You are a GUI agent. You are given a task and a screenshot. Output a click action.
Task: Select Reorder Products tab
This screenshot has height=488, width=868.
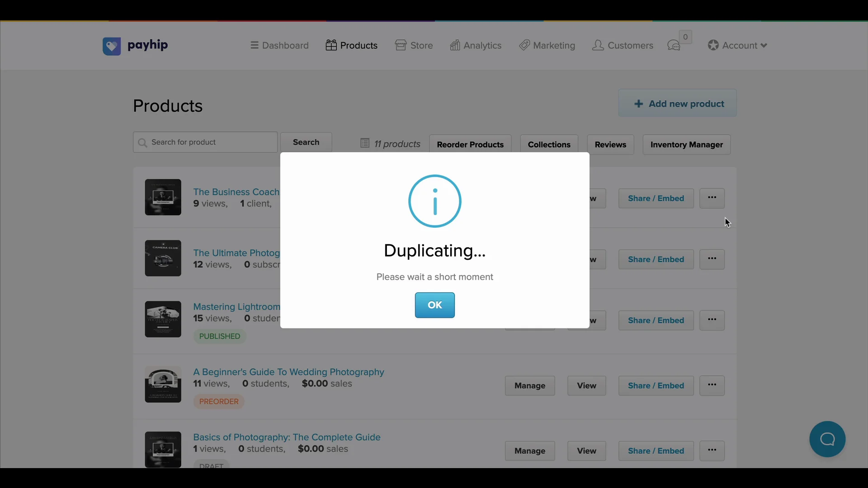click(x=470, y=144)
